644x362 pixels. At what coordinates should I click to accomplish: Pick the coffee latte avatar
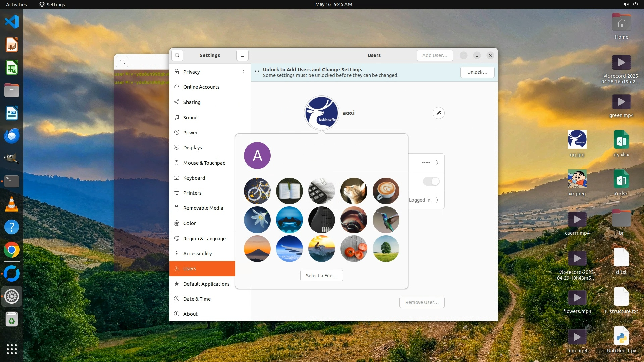coord(386,191)
